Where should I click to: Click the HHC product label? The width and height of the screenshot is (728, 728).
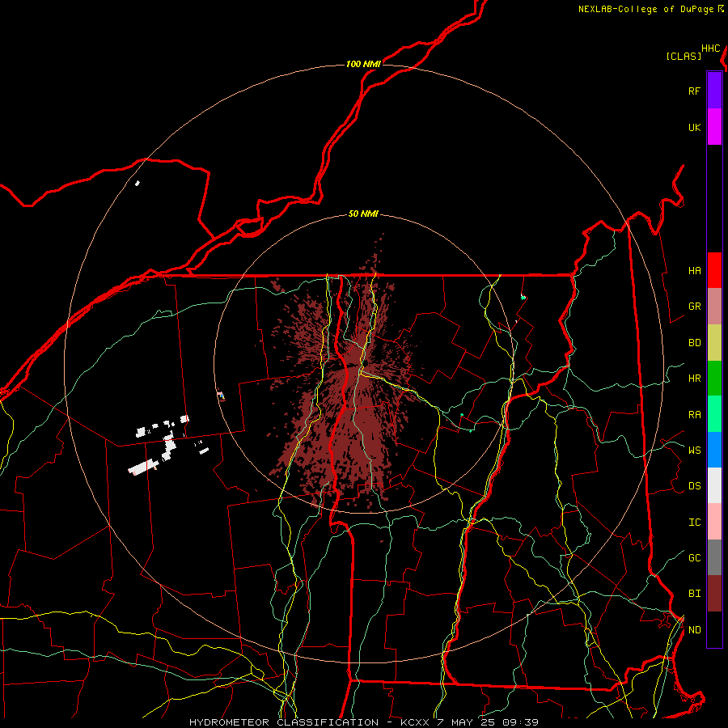(710, 49)
